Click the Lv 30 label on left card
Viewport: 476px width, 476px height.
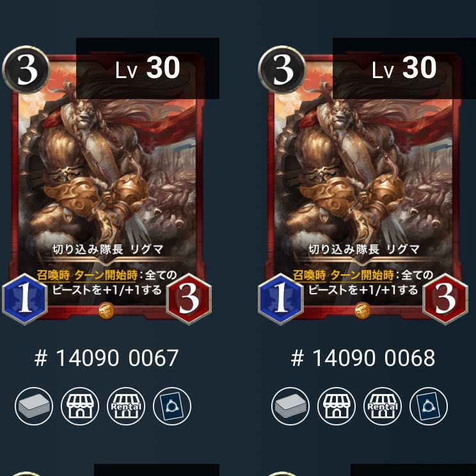click(148, 68)
